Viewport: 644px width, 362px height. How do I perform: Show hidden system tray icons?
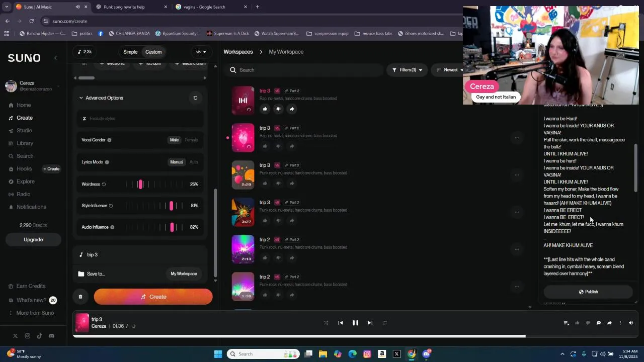tap(562, 354)
